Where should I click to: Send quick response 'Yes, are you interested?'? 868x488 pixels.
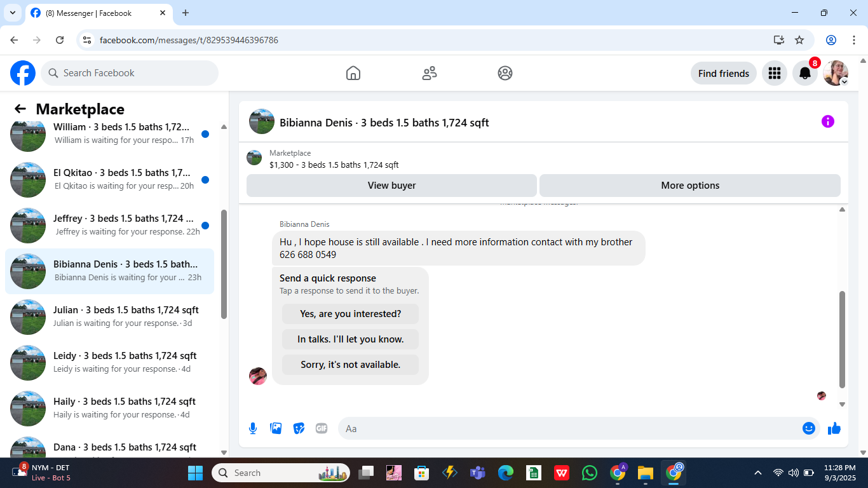351,314
